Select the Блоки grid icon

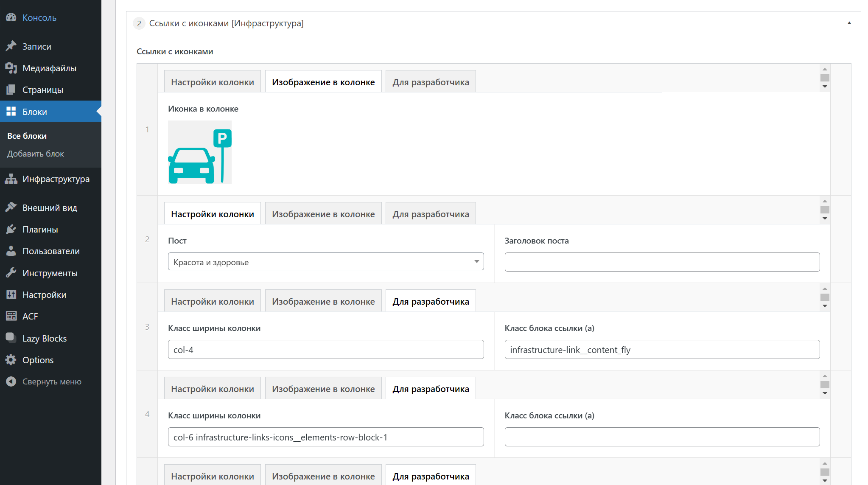11,112
